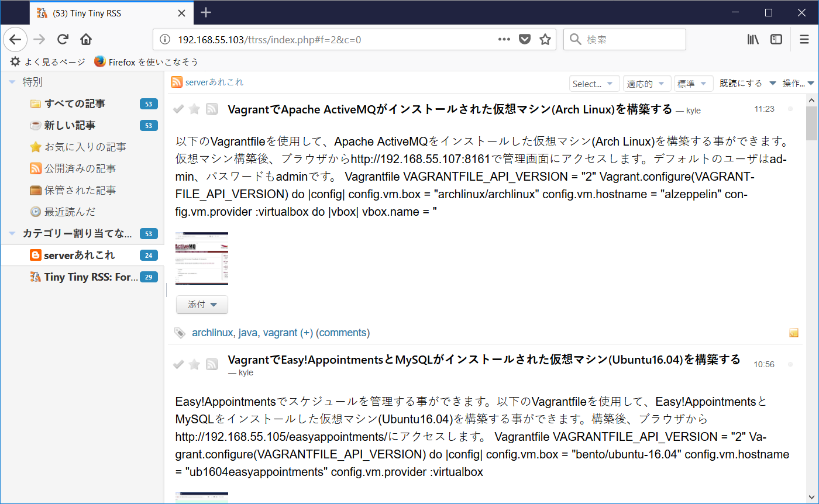This screenshot has width=819, height=504.
Task: Toggle the read checkmark on Easy!Appointments article
Action: [179, 364]
